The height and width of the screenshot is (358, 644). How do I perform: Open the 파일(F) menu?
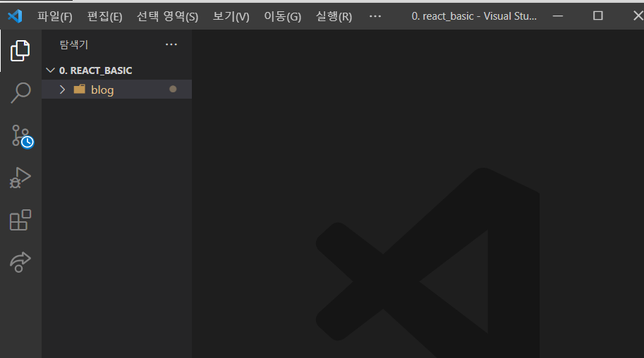(x=54, y=16)
